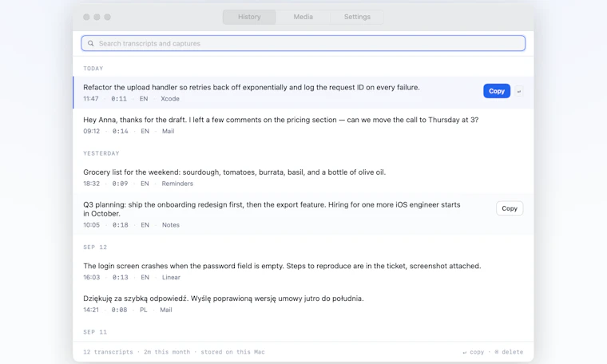This screenshot has height=364, width=607.
Task: Click the yellow minimize window dot
Action: (x=97, y=17)
